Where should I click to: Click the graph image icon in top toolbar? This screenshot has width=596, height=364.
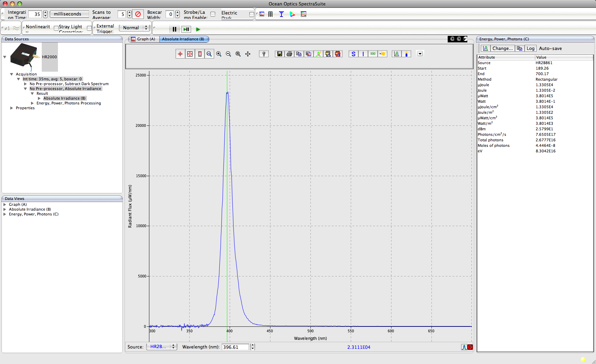(x=304, y=14)
